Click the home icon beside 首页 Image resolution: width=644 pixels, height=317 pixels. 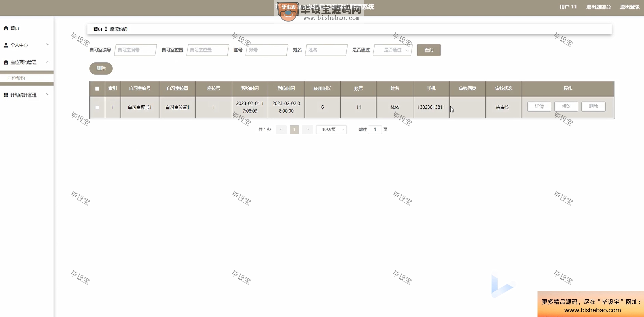coord(6,28)
